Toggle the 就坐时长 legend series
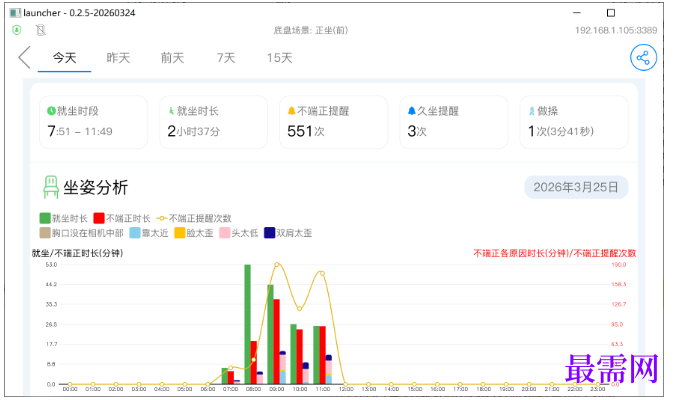677x400 pixels. pos(63,218)
